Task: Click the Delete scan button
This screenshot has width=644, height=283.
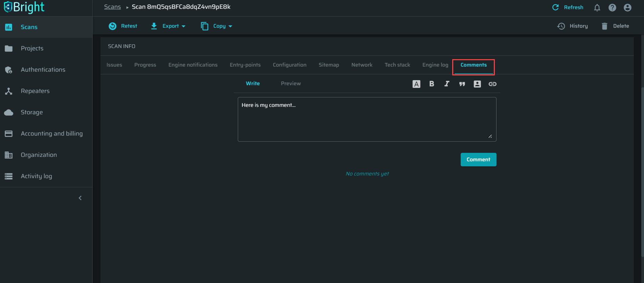Action: click(615, 26)
